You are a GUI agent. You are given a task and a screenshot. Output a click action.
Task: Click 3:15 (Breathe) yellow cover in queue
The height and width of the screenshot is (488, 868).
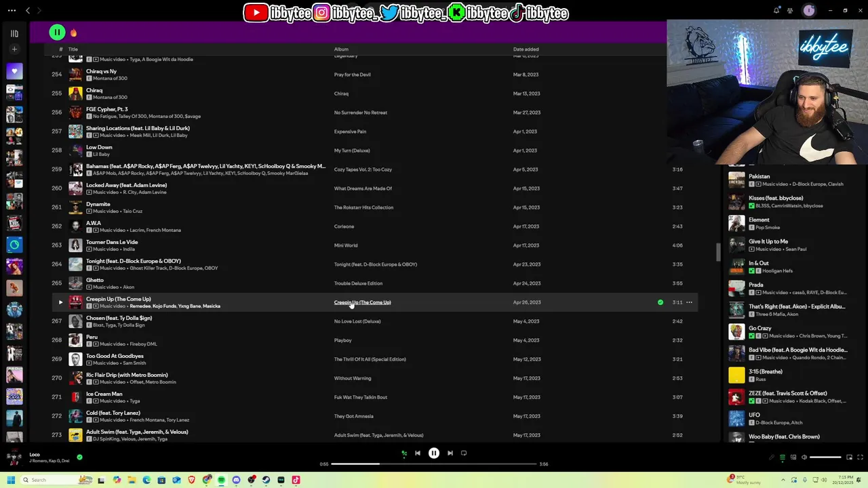[736, 375]
